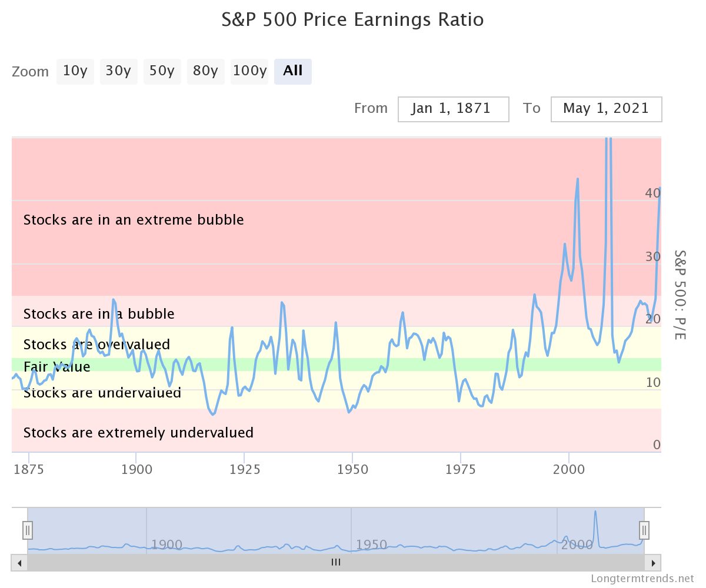Switch zoom to 50y
This screenshot has height=588, width=706.
162,71
